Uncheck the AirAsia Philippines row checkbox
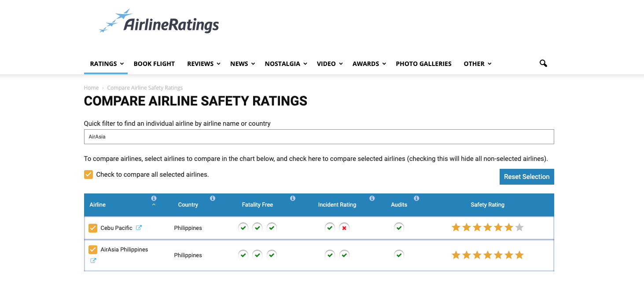Image resolution: width=644 pixels, height=295 pixels. coord(93,250)
